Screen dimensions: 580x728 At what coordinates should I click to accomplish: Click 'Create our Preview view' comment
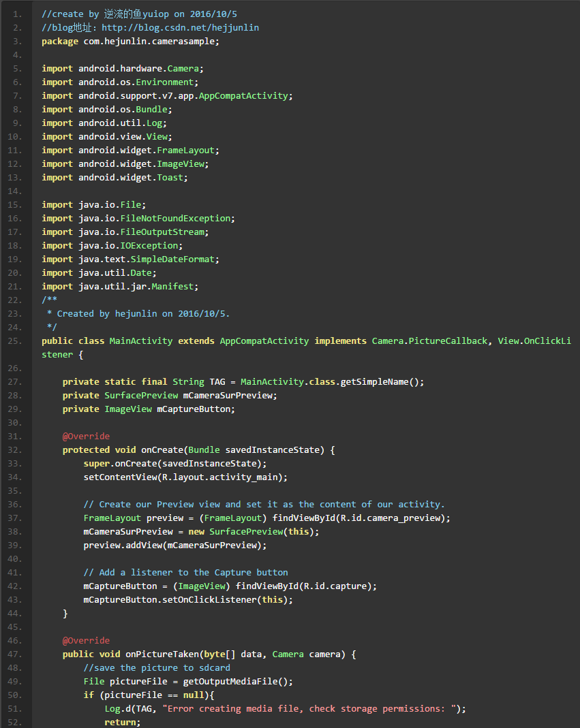(x=264, y=504)
